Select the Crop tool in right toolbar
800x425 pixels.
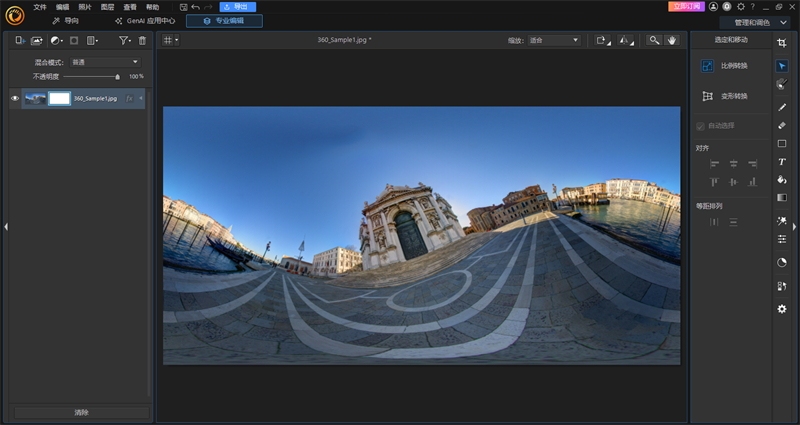(x=782, y=41)
